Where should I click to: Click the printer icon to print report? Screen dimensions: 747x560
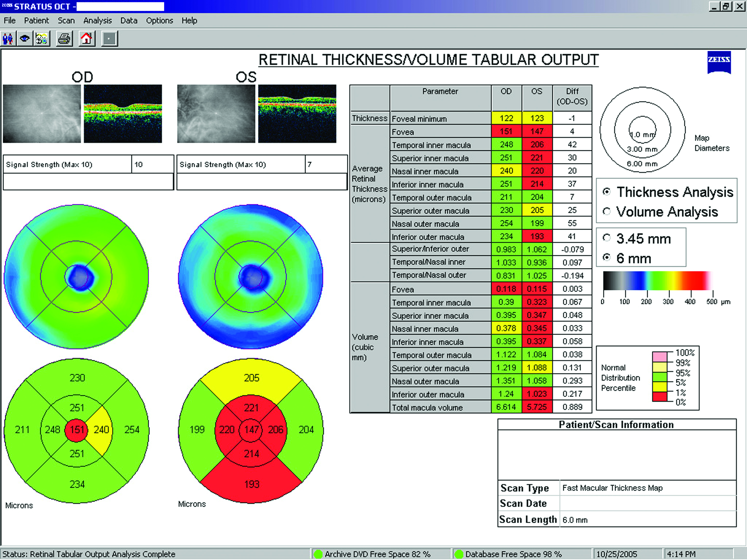[64, 39]
